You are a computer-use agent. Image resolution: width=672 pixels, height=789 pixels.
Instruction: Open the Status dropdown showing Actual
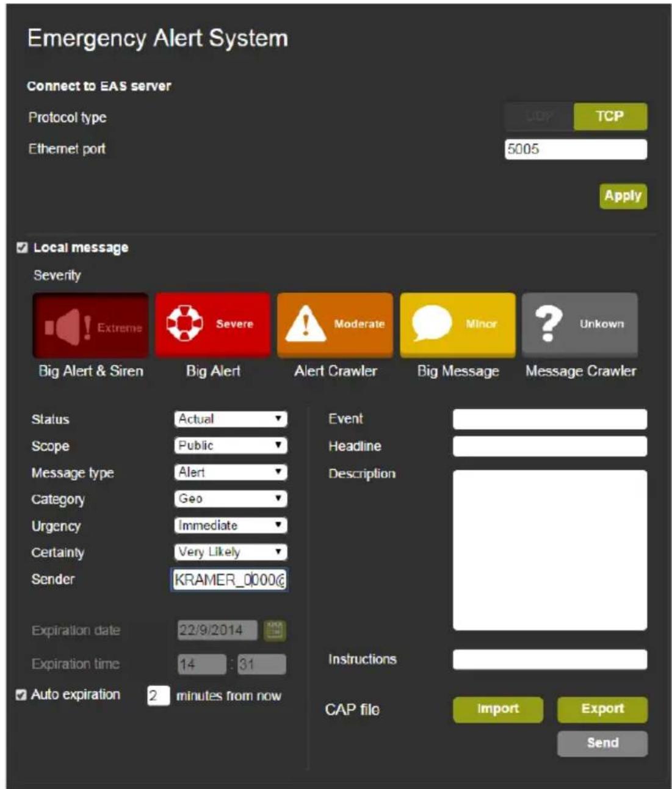click(x=230, y=419)
